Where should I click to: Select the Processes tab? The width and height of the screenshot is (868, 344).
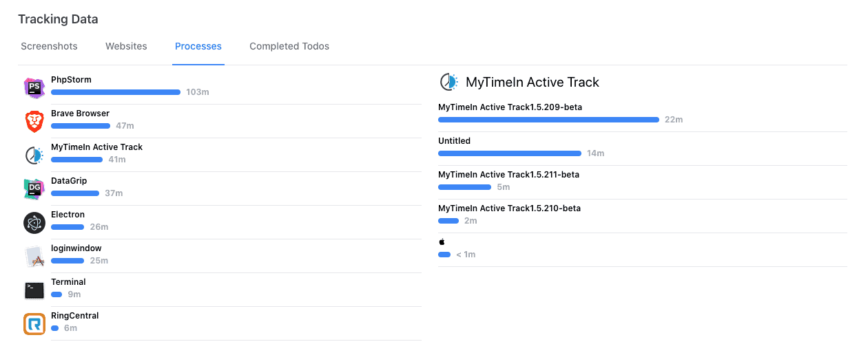click(x=198, y=46)
